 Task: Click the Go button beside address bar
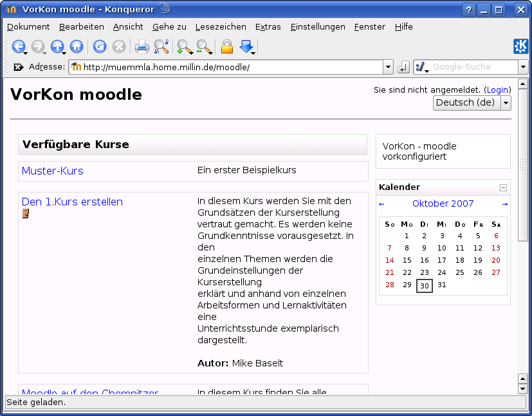pos(403,67)
